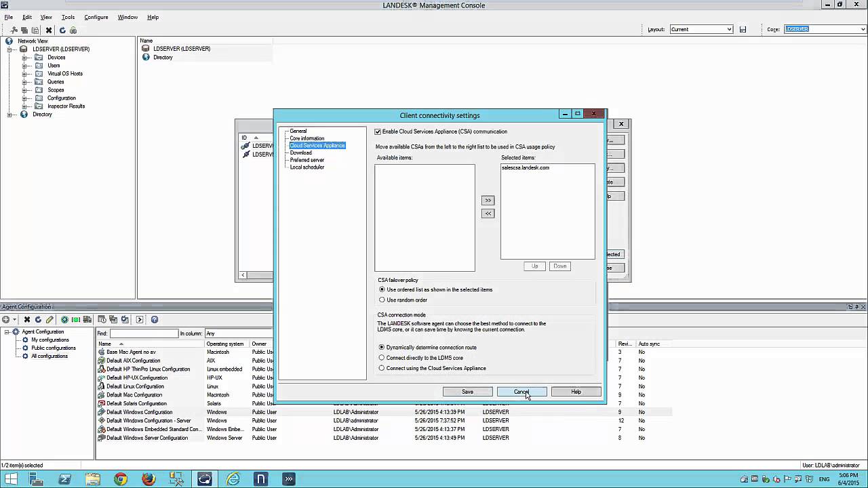
Task: Click the Find input field
Action: (144, 333)
